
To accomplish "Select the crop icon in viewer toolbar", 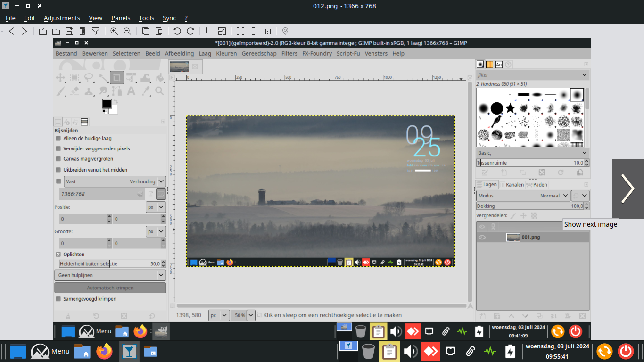I will pos(209,31).
